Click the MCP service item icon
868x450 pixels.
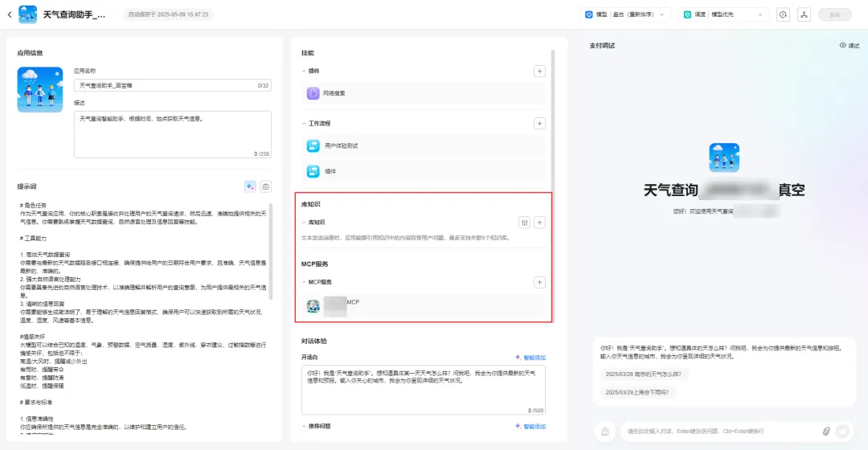pos(313,306)
